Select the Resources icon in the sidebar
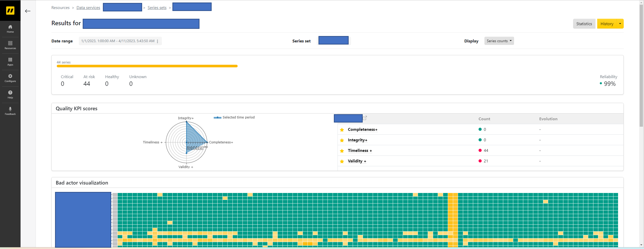 click(10, 45)
